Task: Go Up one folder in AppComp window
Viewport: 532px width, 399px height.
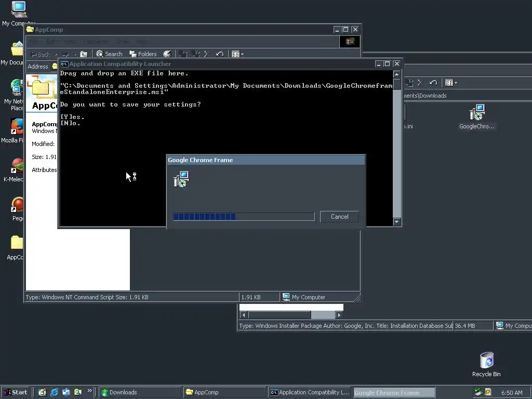Action: pos(84,54)
